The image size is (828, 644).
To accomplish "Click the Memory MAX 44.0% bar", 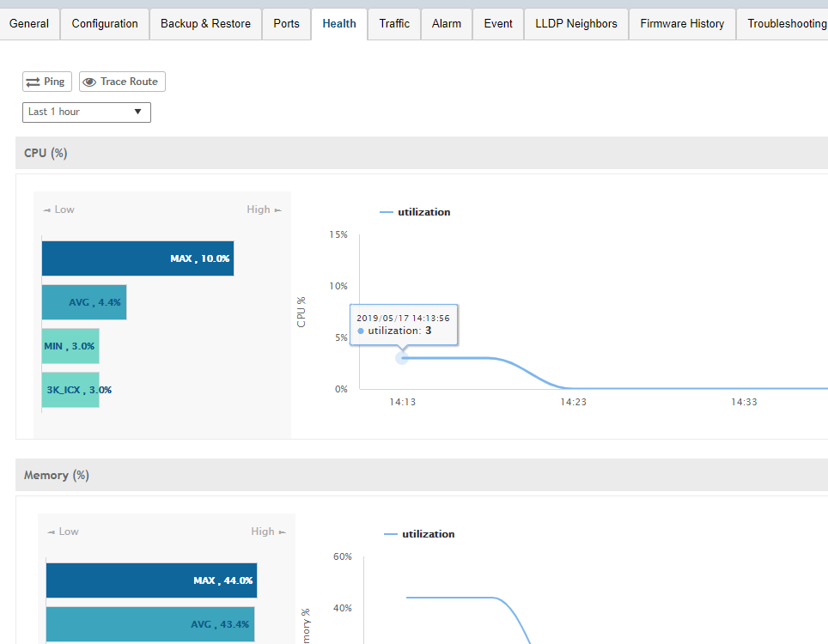I will [x=151, y=580].
